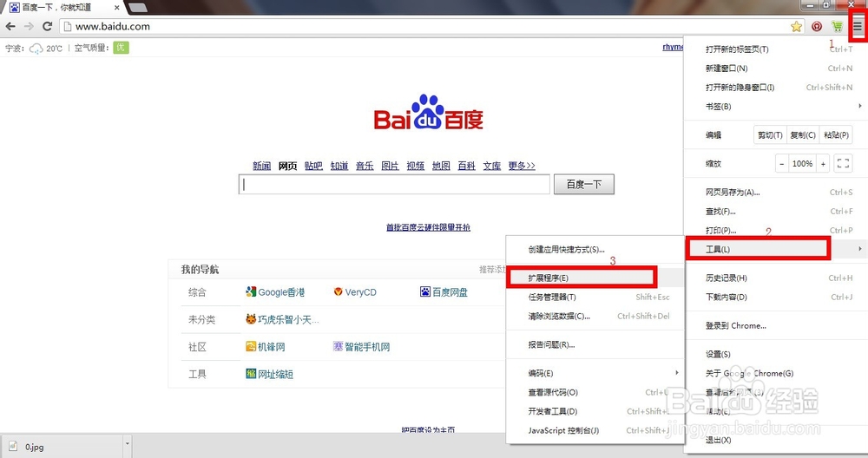Click the 百度一下 search button
868x458 pixels.
click(584, 184)
